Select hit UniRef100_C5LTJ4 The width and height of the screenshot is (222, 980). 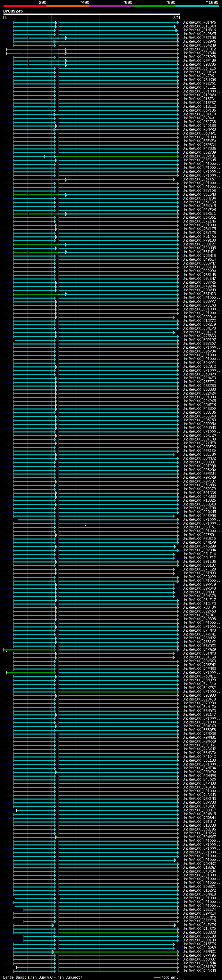click(x=199, y=553)
